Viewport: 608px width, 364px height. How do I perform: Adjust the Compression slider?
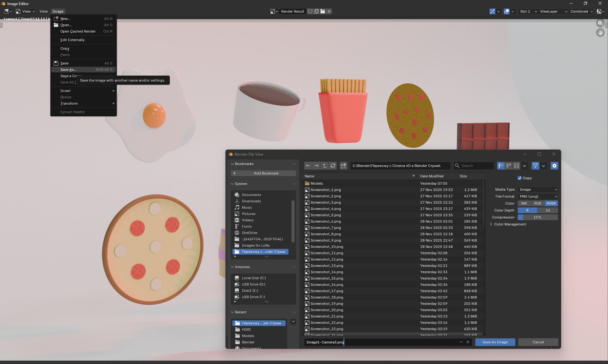pos(537,217)
